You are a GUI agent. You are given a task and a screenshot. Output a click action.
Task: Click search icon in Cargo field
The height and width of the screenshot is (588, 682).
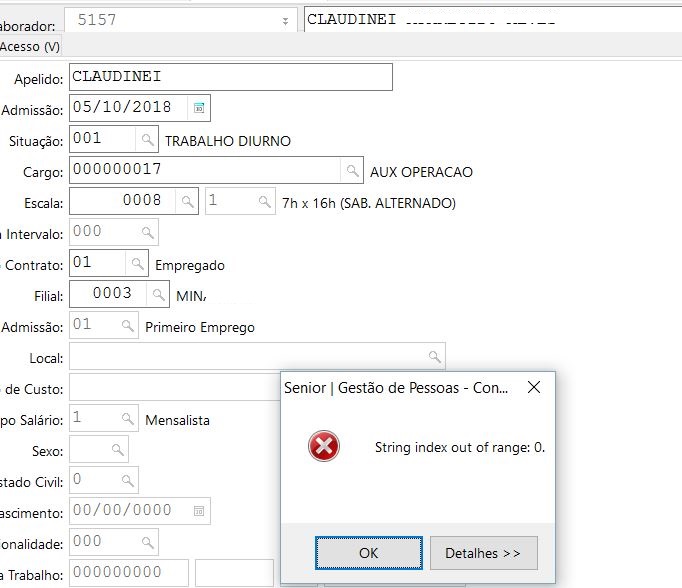coord(352,171)
